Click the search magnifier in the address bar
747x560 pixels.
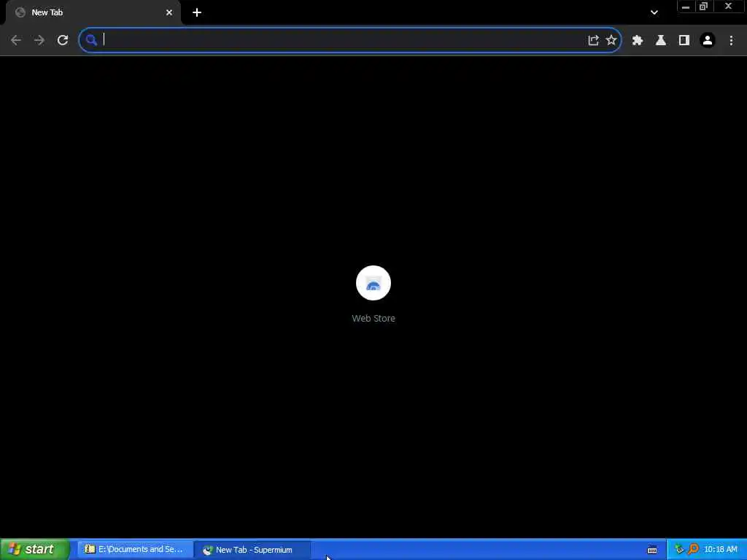click(91, 40)
